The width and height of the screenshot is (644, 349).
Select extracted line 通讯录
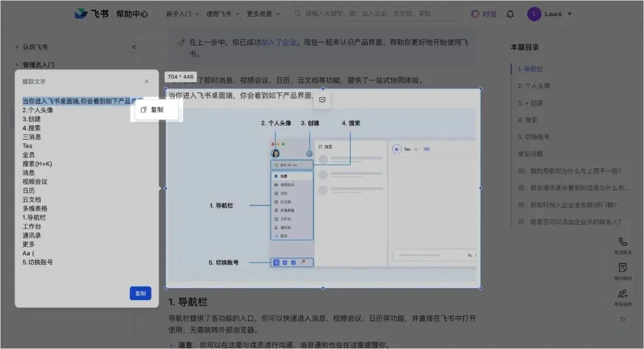32,236
